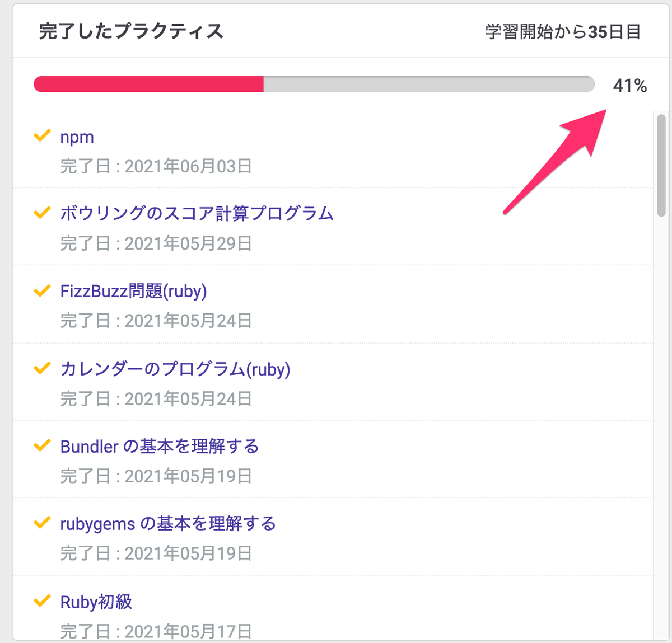Click 学習開始から35日目 text

pyautogui.click(x=563, y=31)
